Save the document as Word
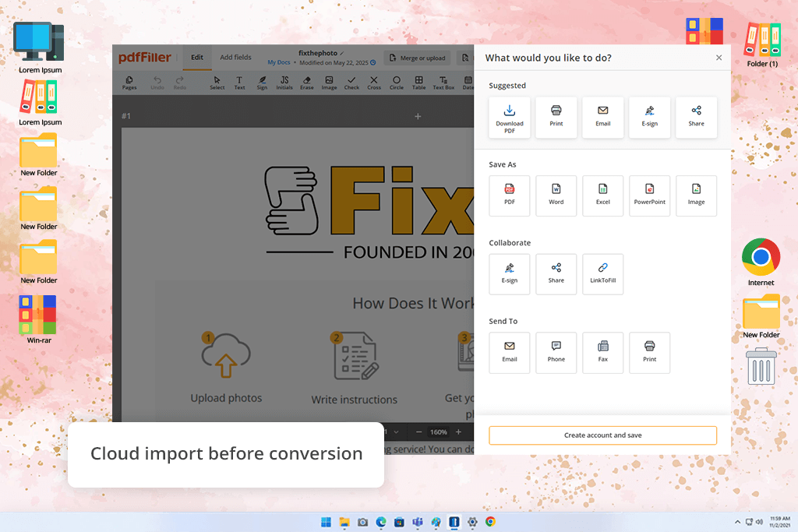The image size is (798, 532). click(556, 196)
